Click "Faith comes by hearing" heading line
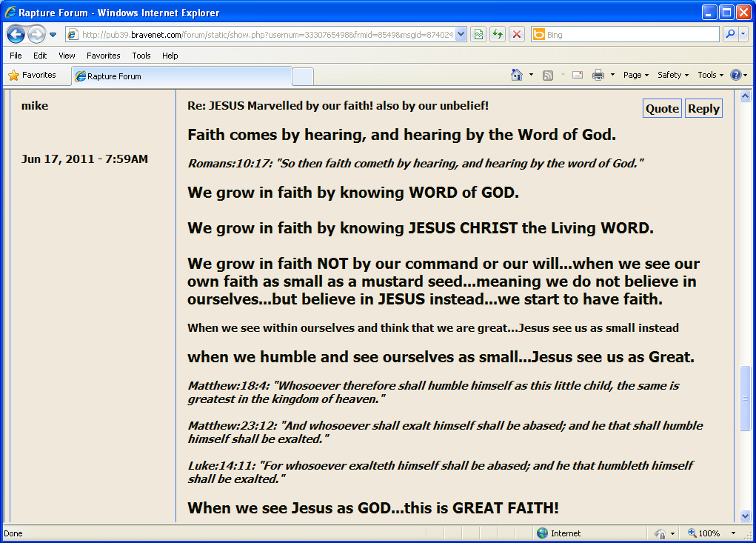Screen dimensions: 756x543 [x=401, y=135]
